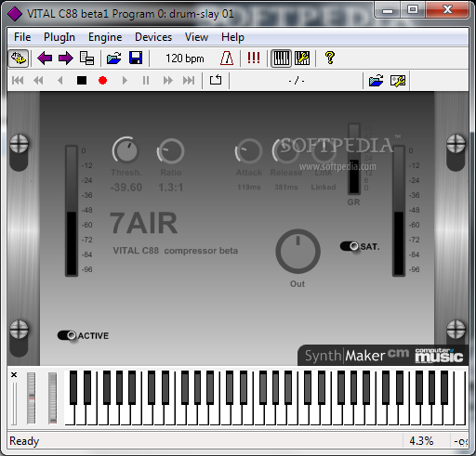Click the - / - position display

[297, 81]
